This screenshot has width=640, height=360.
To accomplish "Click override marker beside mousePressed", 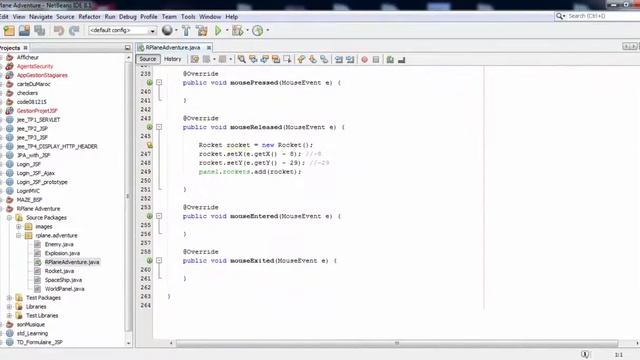I will [150, 82].
